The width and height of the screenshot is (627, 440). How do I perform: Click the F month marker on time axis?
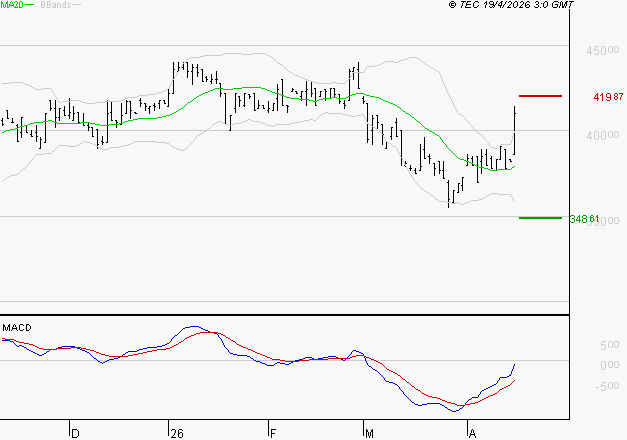tap(273, 433)
